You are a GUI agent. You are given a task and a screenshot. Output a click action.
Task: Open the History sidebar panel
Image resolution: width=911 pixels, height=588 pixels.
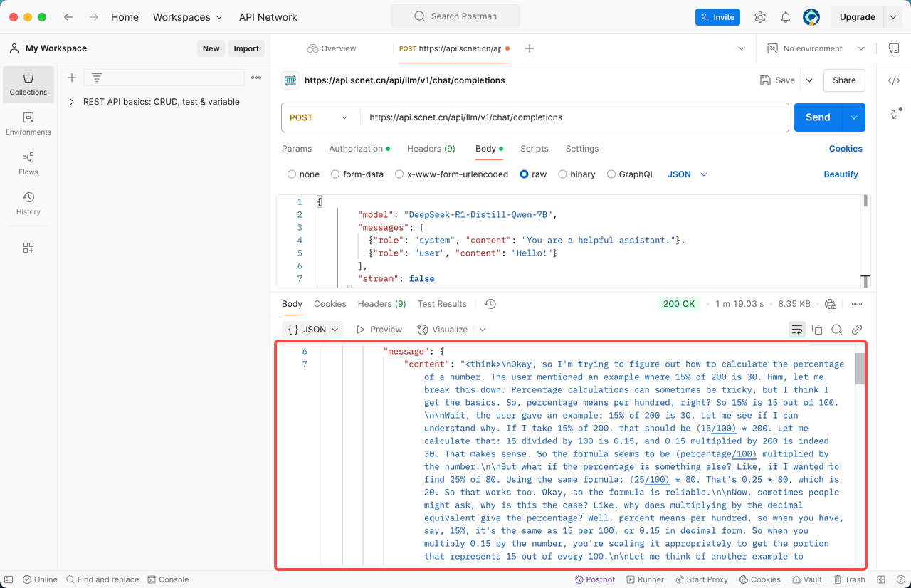pyautogui.click(x=28, y=204)
